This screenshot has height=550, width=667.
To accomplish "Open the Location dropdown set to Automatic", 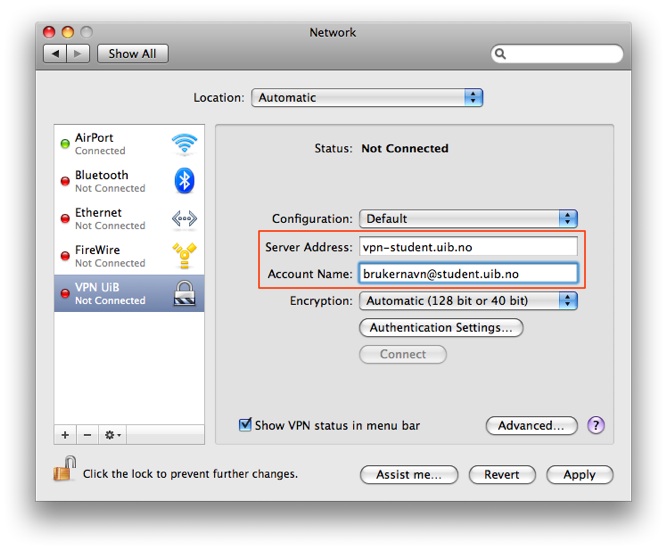I will click(367, 98).
